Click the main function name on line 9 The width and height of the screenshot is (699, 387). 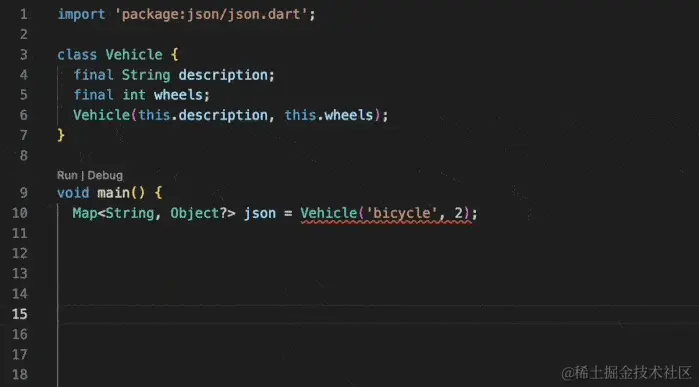[x=113, y=193]
